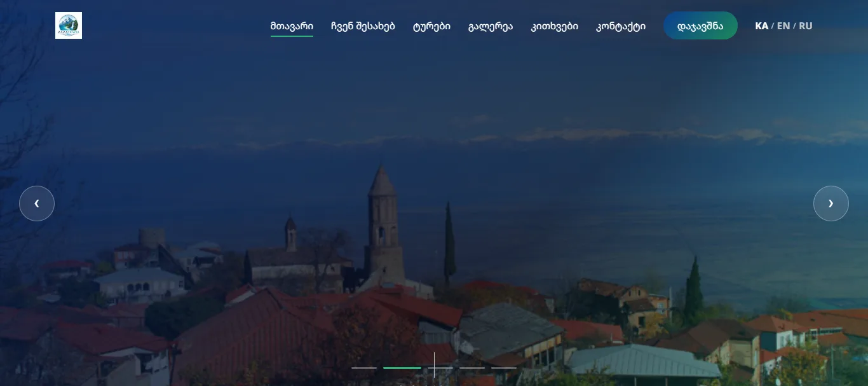Select the fourth carousel slide indicator
Image resolution: width=868 pixels, height=386 pixels.
(x=472, y=368)
